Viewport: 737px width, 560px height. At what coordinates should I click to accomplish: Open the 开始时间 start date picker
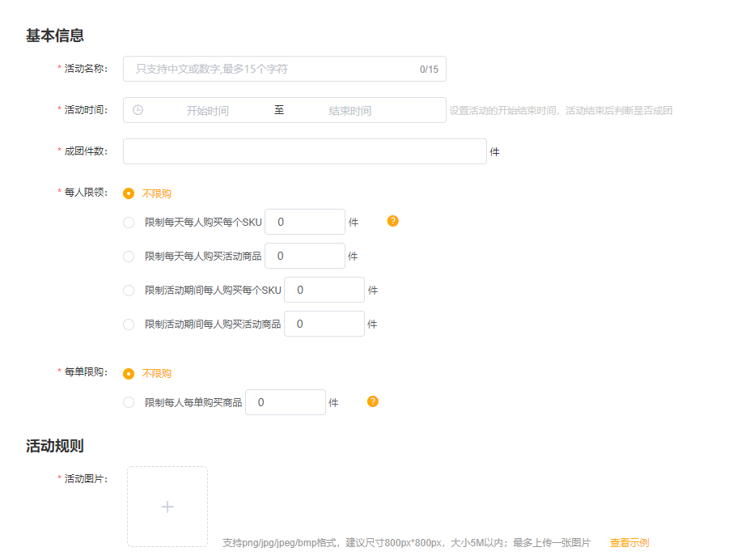tap(207, 111)
